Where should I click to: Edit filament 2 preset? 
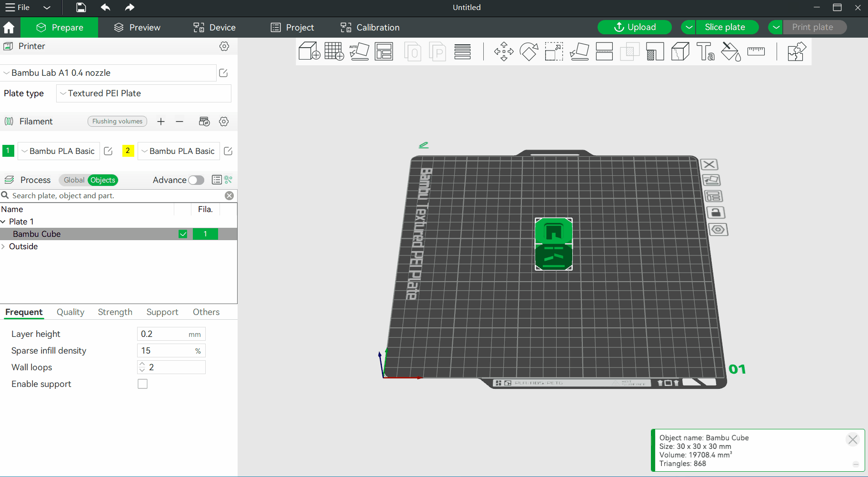click(228, 151)
